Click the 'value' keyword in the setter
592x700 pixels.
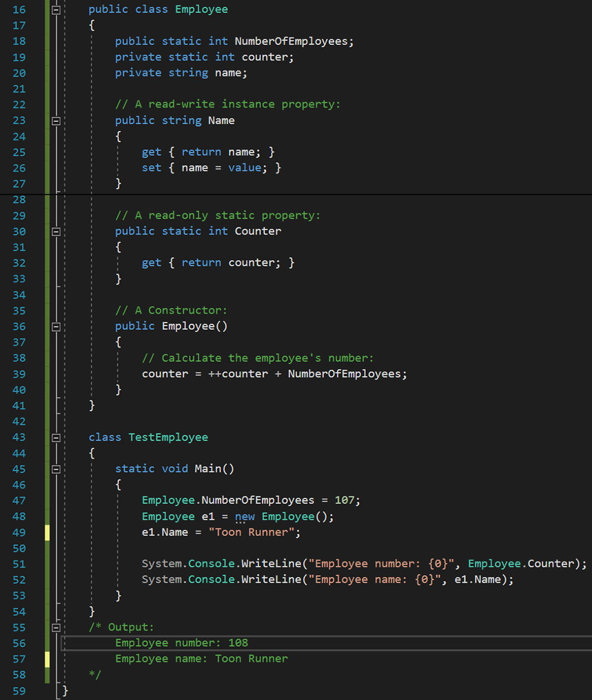[x=244, y=168]
